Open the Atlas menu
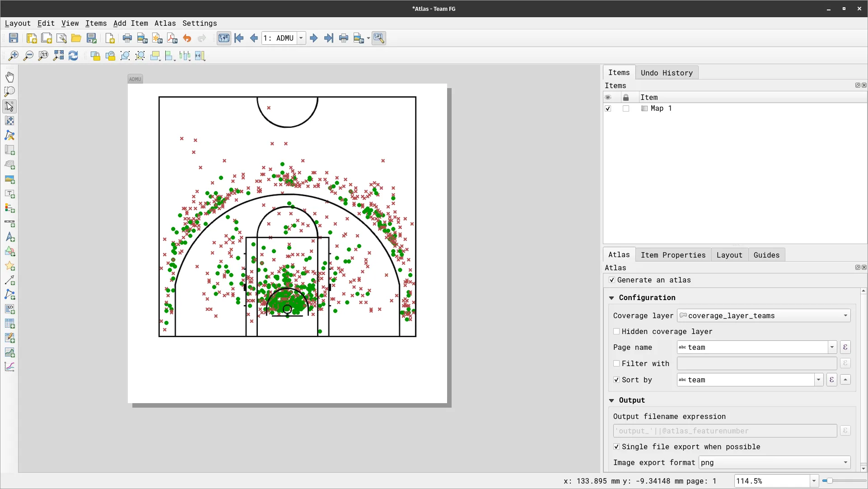 tap(165, 24)
